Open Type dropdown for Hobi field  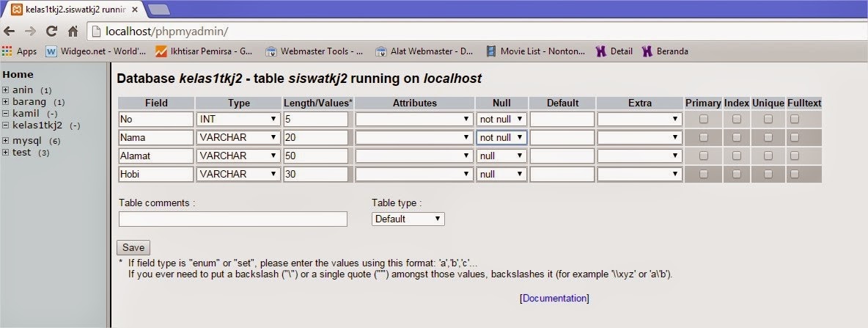click(x=238, y=174)
